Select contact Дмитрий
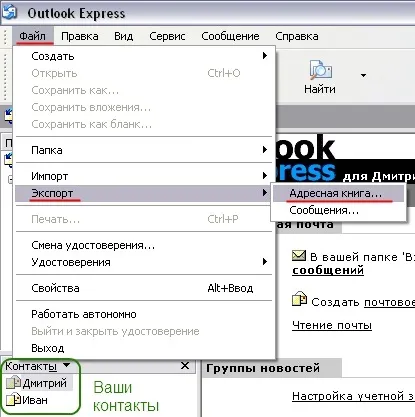The image size is (415, 417). pos(45,383)
